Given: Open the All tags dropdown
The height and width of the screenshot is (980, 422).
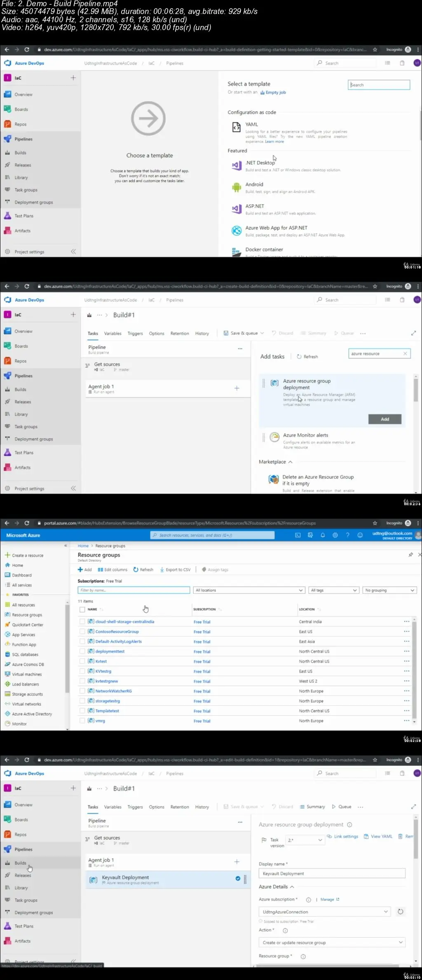Looking at the screenshot, I should (333, 590).
